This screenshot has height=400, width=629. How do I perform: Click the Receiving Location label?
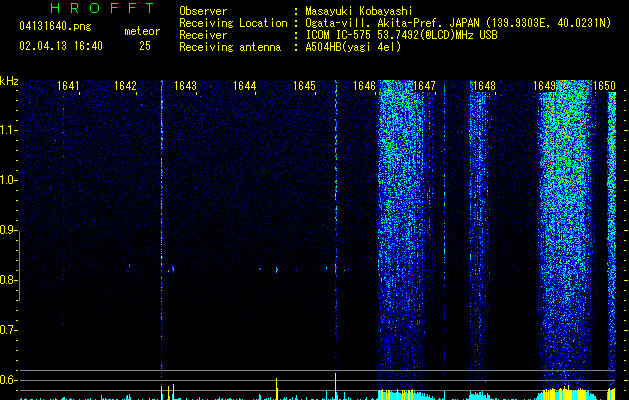[233, 23]
